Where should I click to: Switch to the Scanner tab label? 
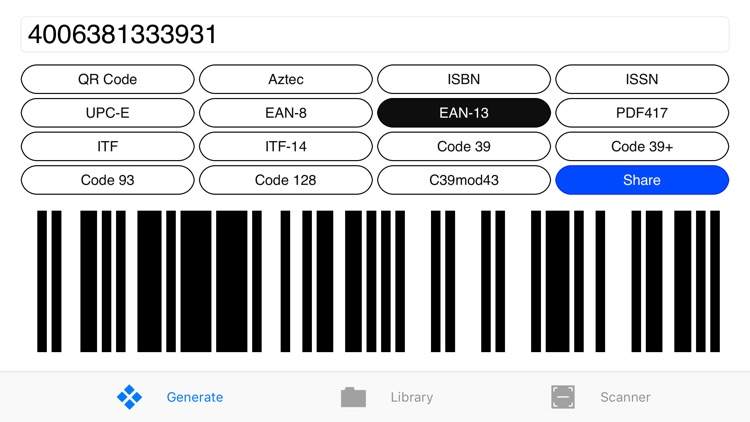tap(626, 397)
